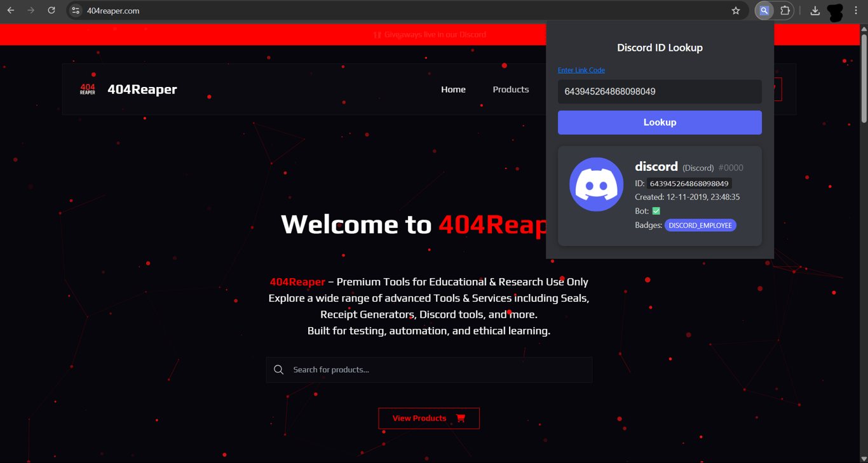Click the green Bot checkmark

click(656, 211)
